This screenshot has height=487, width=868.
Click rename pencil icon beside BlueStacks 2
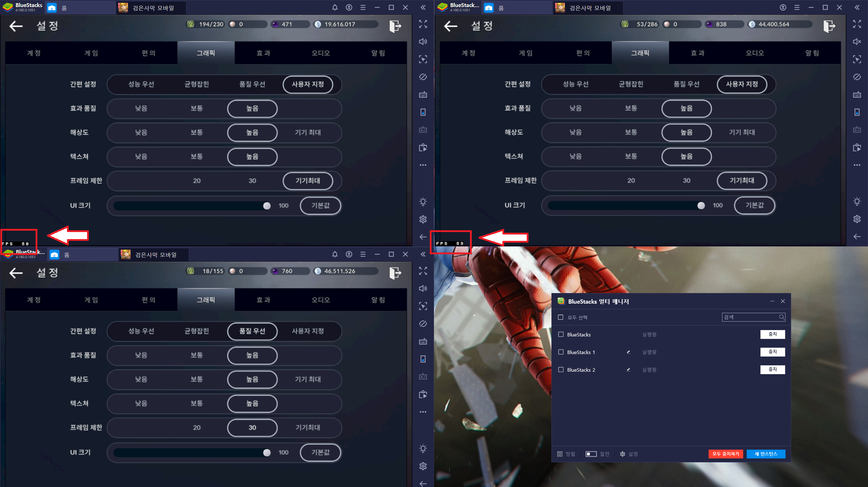628,370
